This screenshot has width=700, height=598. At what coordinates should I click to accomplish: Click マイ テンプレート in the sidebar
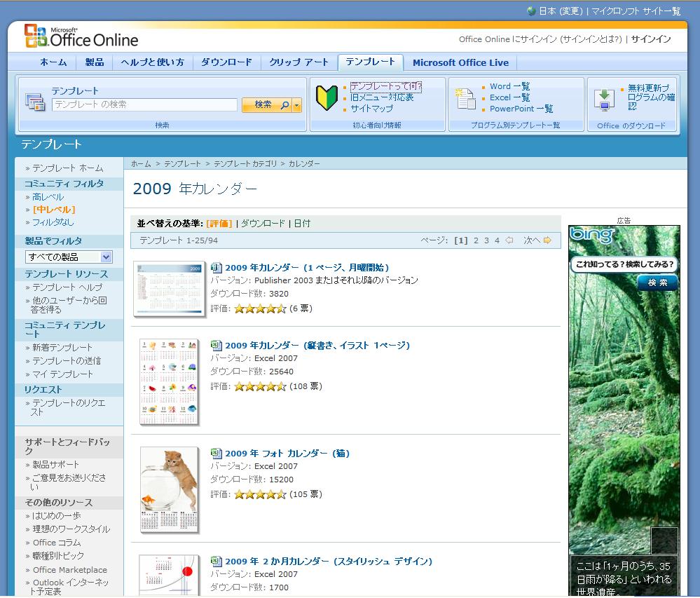pyautogui.click(x=63, y=374)
